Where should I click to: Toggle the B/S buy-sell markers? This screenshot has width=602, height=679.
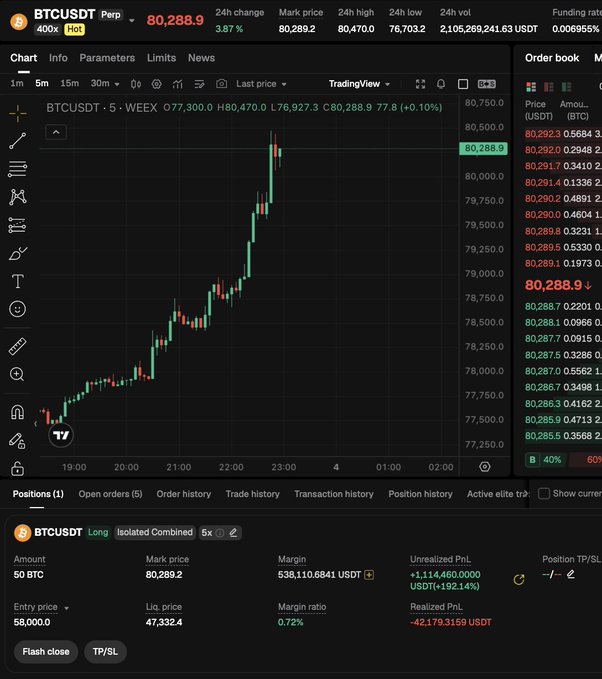pyautogui.click(x=487, y=84)
